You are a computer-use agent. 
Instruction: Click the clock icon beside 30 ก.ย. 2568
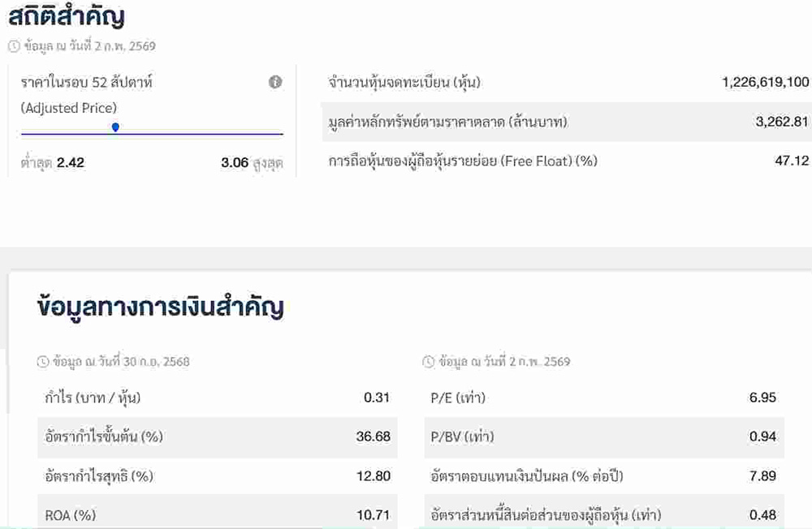tap(43, 362)
